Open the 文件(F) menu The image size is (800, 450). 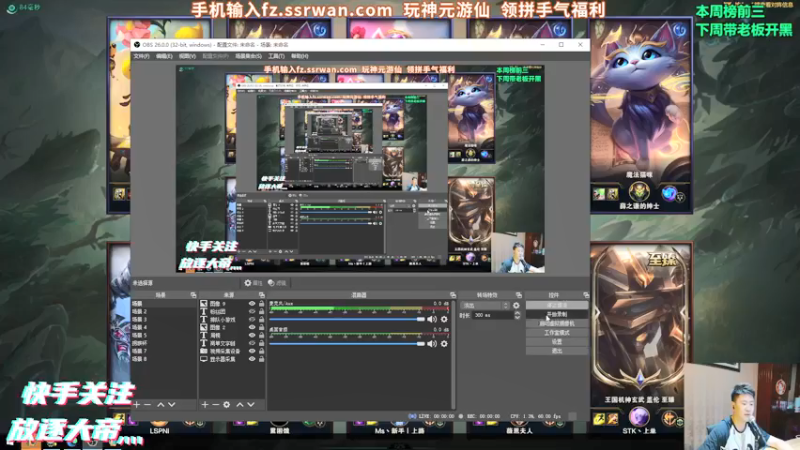[141, 56]
